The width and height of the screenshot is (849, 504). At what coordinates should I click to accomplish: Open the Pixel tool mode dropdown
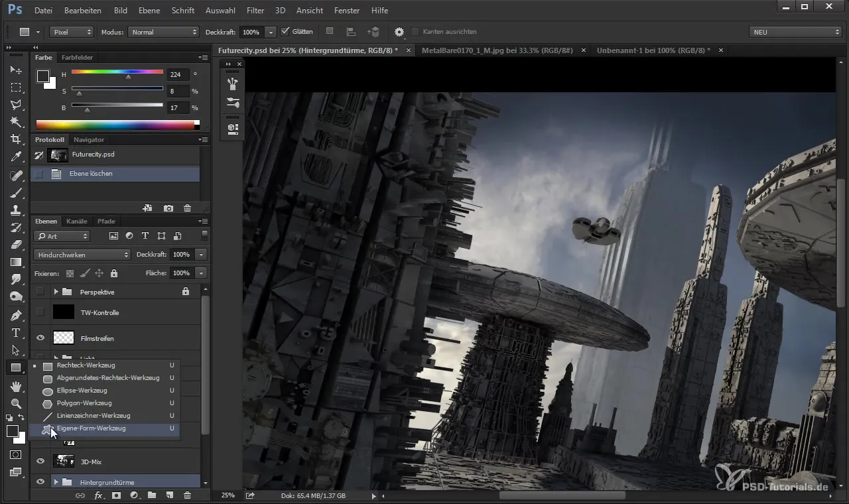[72, 32]
